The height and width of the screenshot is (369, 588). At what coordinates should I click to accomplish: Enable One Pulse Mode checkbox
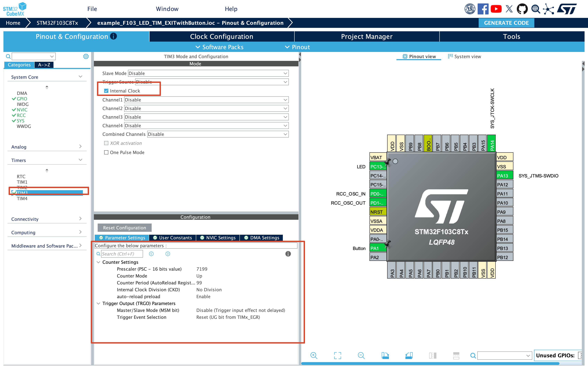106,152
